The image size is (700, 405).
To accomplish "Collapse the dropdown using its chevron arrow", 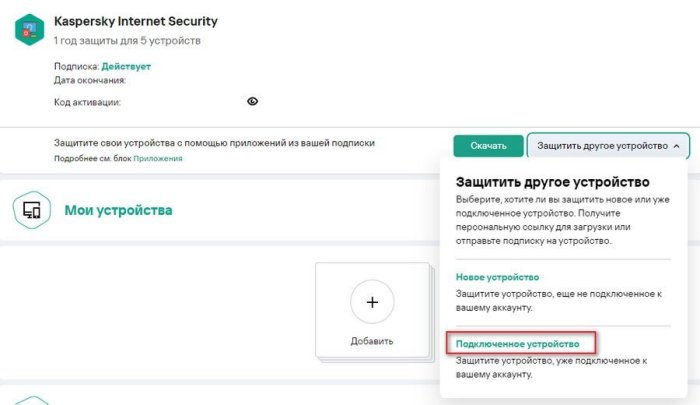I will [677, 146].
